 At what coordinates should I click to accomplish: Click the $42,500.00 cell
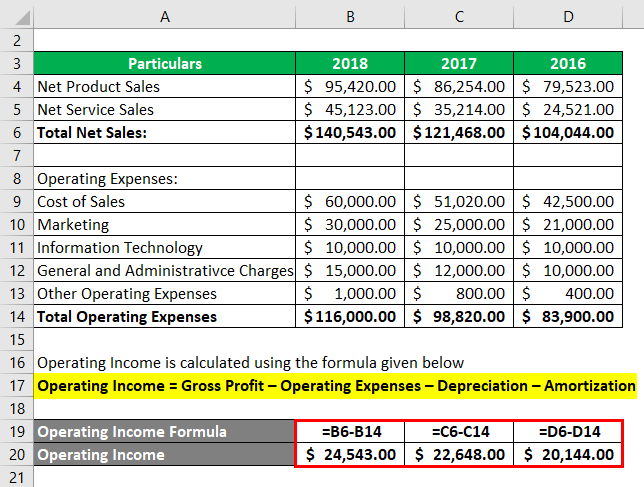pos(568,201)
